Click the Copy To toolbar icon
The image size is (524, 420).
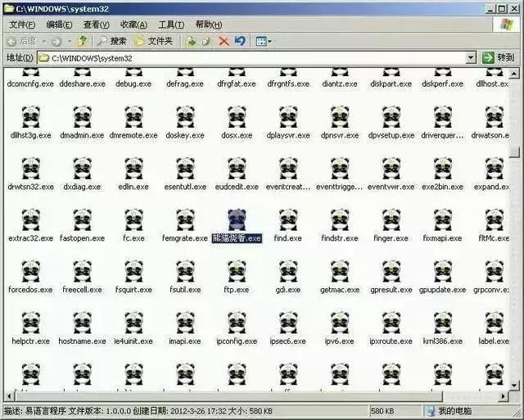click(207, 41)
